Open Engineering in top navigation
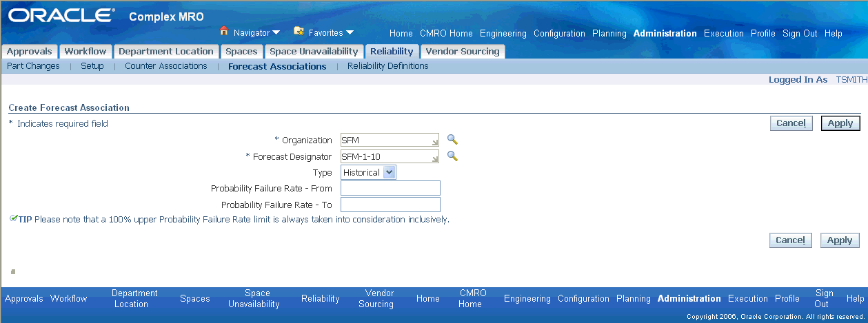The image size is (868, 323). [x=503, y=33]
